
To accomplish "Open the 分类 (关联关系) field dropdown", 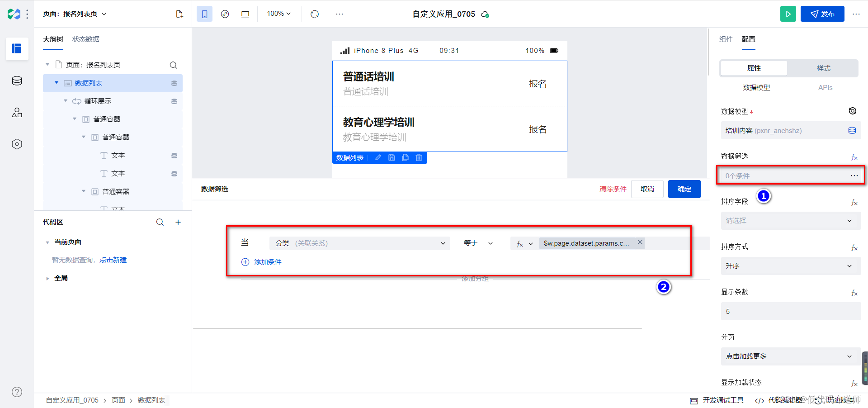I will pyautogui.click(x=360, y=243).
